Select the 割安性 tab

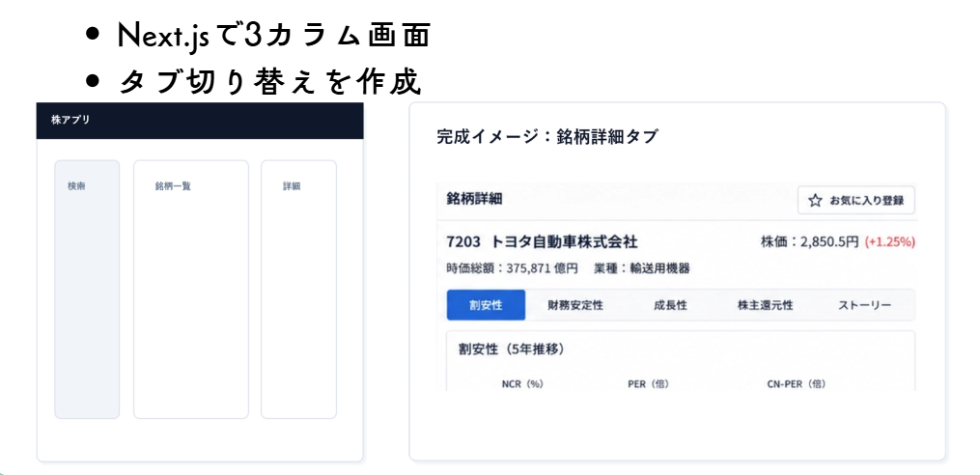487,305
